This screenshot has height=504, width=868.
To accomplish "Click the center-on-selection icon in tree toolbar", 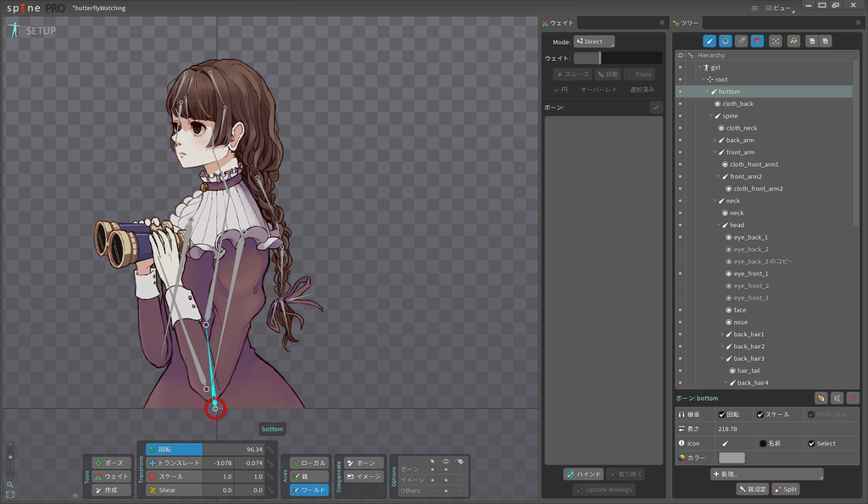I will (776, 41).
